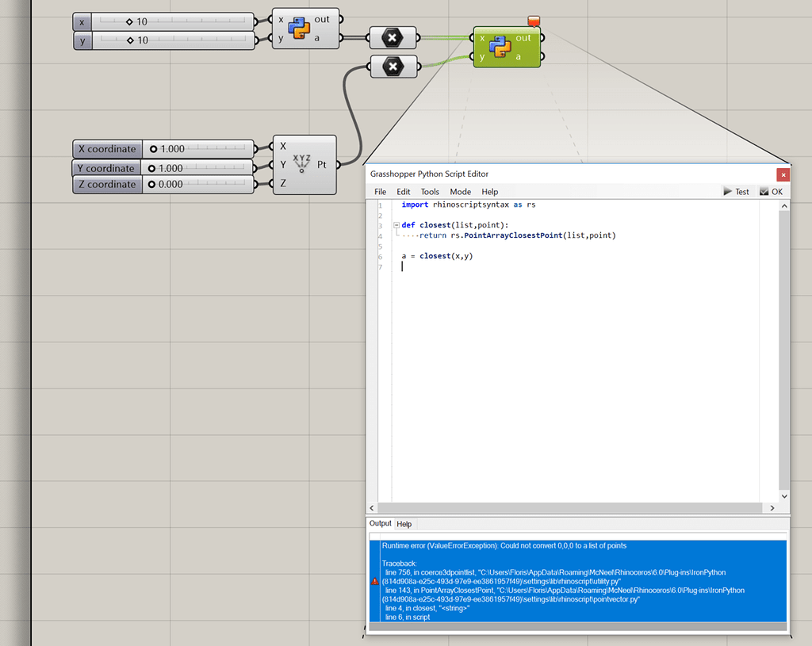812x646 pixels.
Task: Open the File menu in the script editor
Action: coord(379,191)
